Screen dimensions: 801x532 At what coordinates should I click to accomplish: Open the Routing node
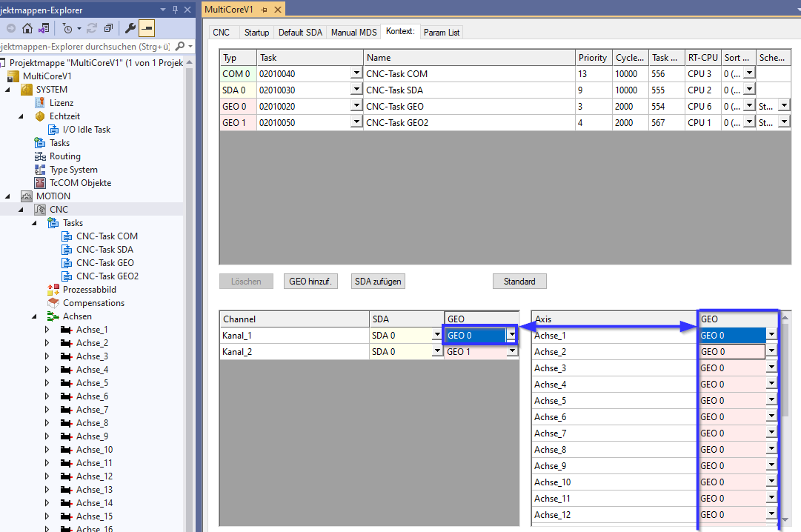(x=65, y=156)
